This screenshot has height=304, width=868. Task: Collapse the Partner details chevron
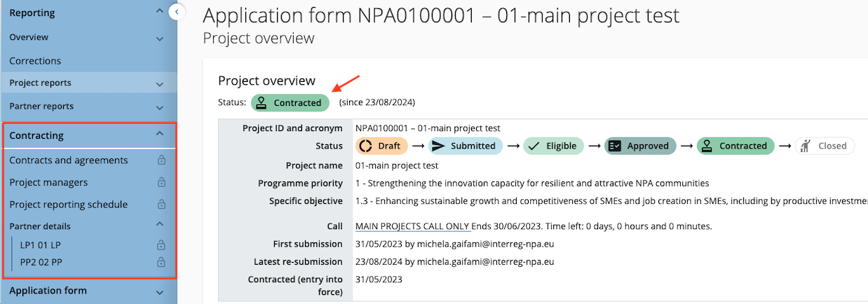tap(159, 225)
